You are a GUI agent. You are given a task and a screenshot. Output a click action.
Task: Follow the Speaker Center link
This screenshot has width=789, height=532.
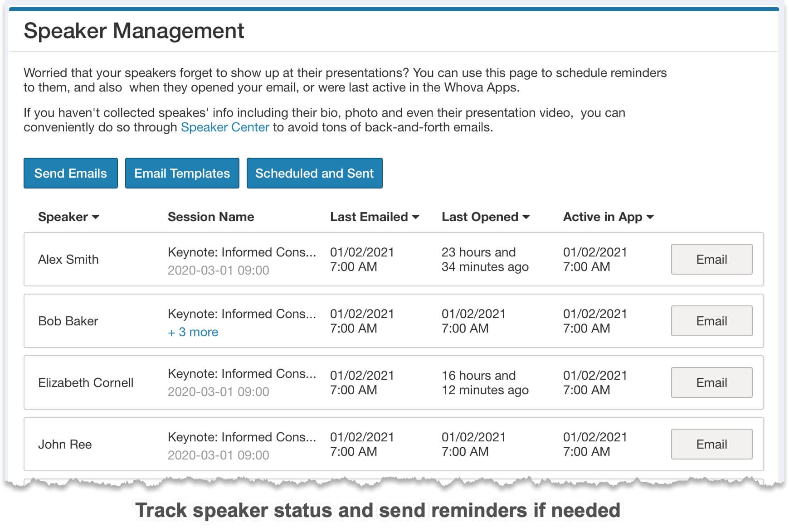click(225, 127)
